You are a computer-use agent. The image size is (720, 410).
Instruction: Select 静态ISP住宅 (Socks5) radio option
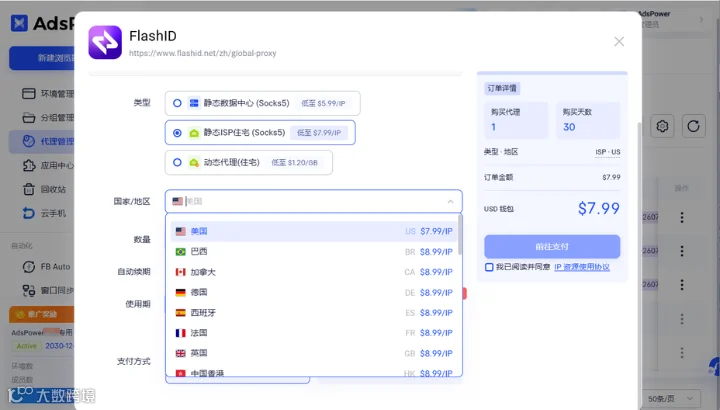point(177,133)
